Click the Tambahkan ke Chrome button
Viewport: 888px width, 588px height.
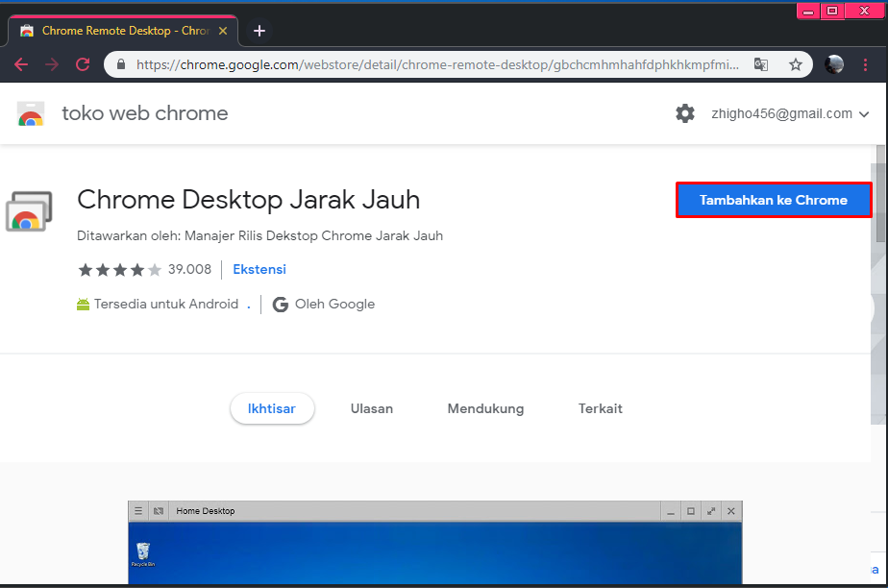click(x=774, y=200)
